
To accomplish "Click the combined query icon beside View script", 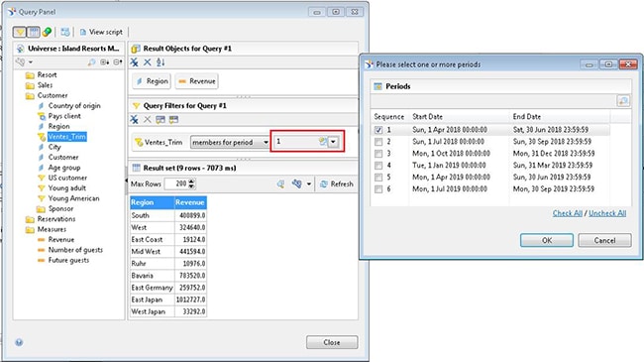I will (65, 32).
